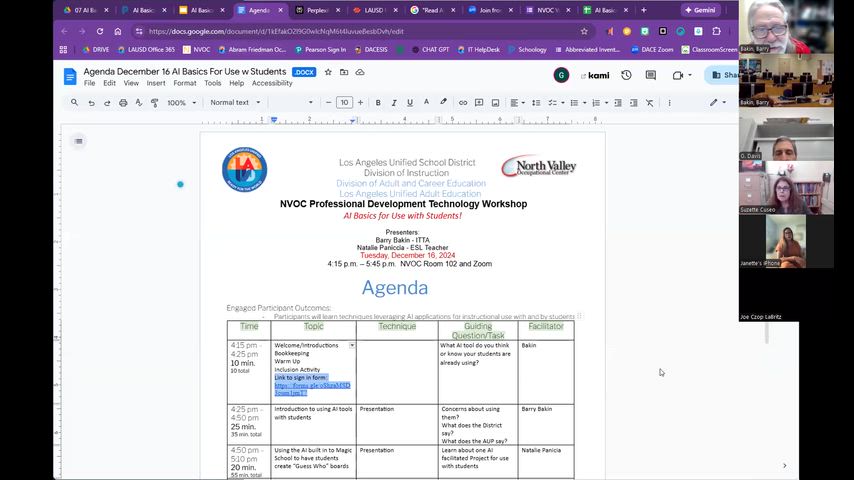Viewport: 854px width, 480px height.
Task: Run spelling and grammar check
Action: [139, 102]
